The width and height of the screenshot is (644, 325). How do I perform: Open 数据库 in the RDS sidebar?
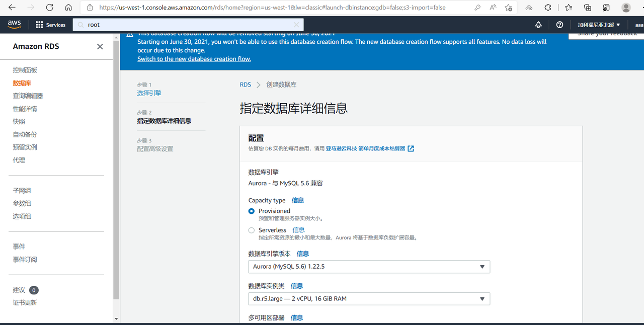click(22, 83)
